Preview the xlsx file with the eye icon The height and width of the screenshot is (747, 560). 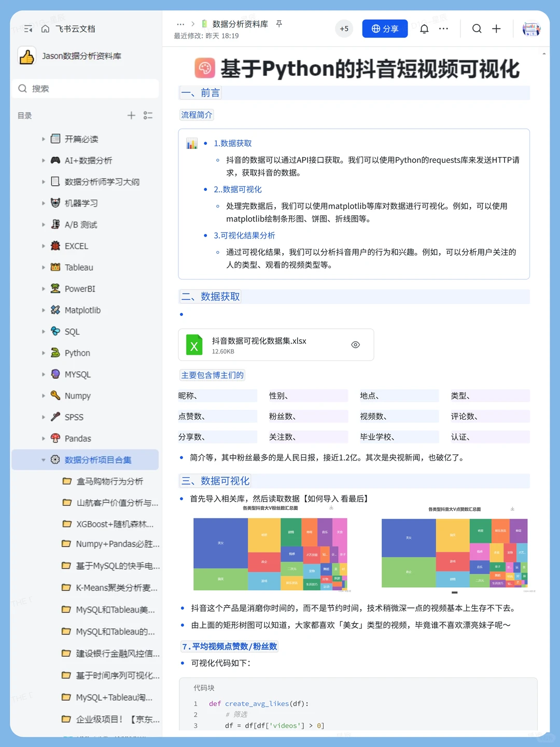click(356, 344)
